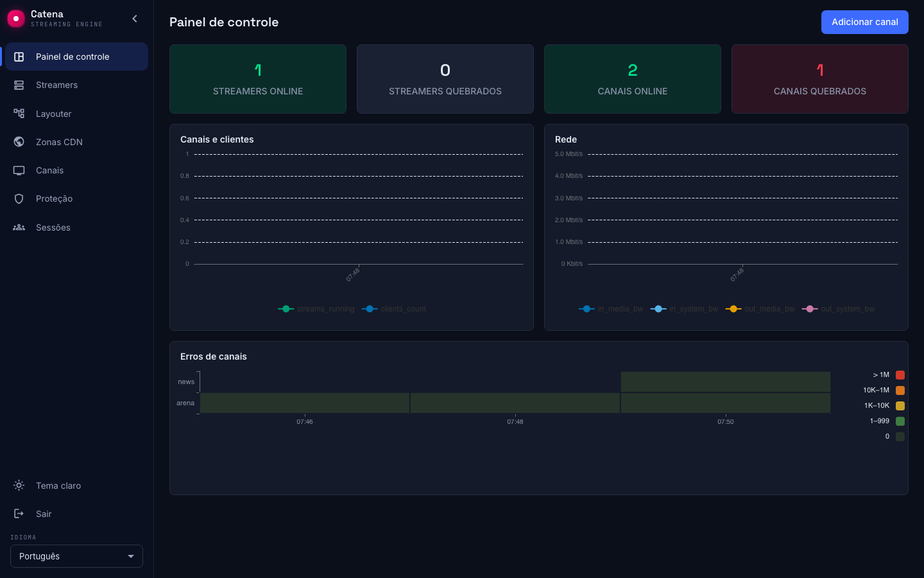
Task: Toggle the out_system_bw legend series
Action: [x=838, y=309]
